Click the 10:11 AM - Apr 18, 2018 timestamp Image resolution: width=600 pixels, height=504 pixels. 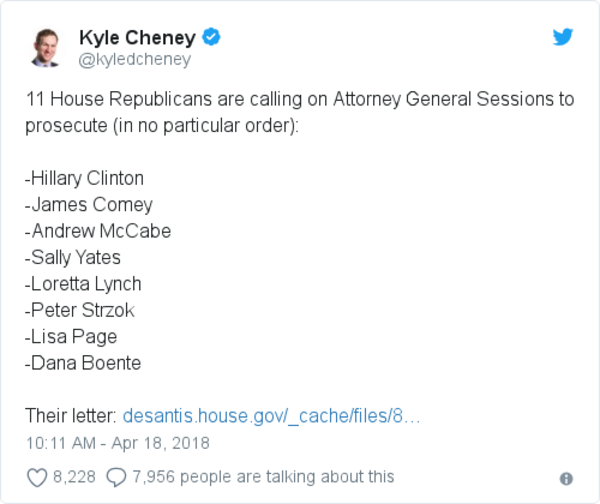point(118,442)
